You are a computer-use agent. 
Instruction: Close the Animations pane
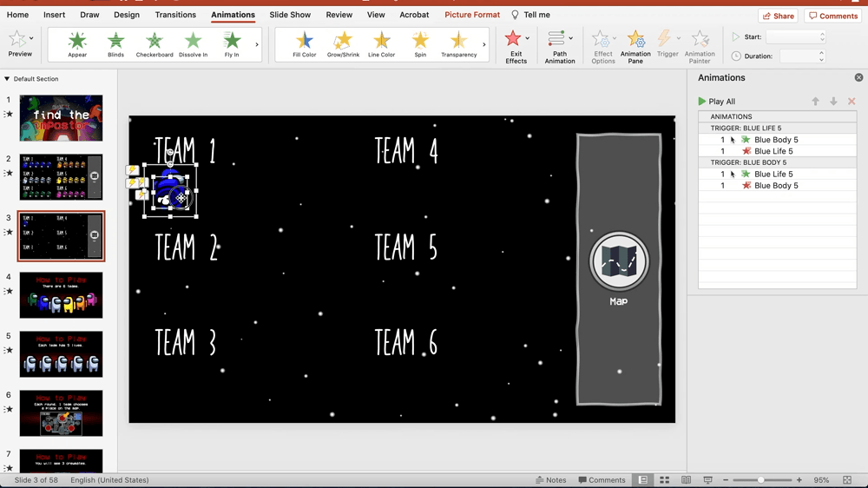[858, 77]
